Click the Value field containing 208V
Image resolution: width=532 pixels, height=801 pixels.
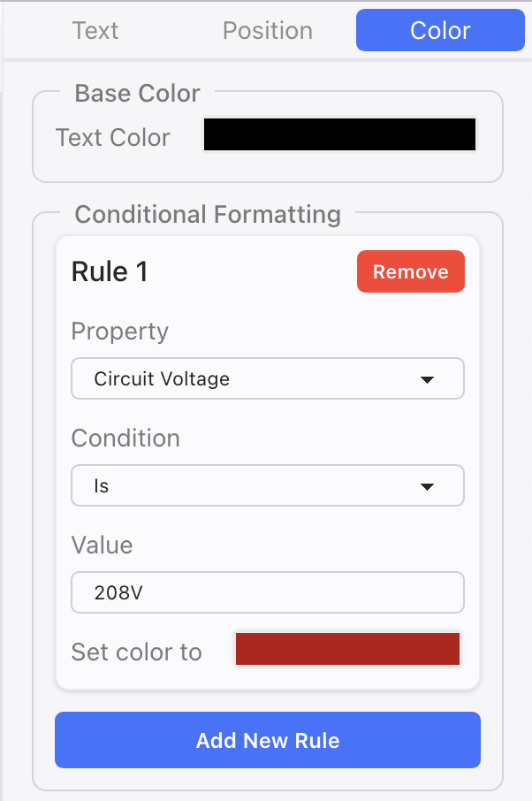point(267,592)
